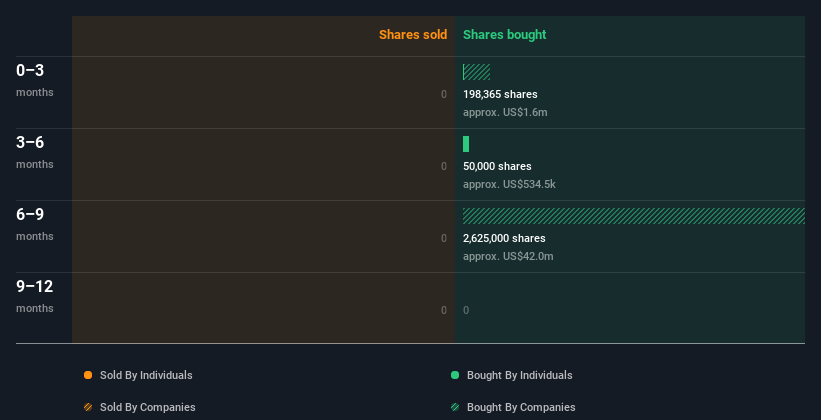The width and height of the screenshot is (821, 420).
Task: Click the 0–3 months row label
Action: (35, 80)
